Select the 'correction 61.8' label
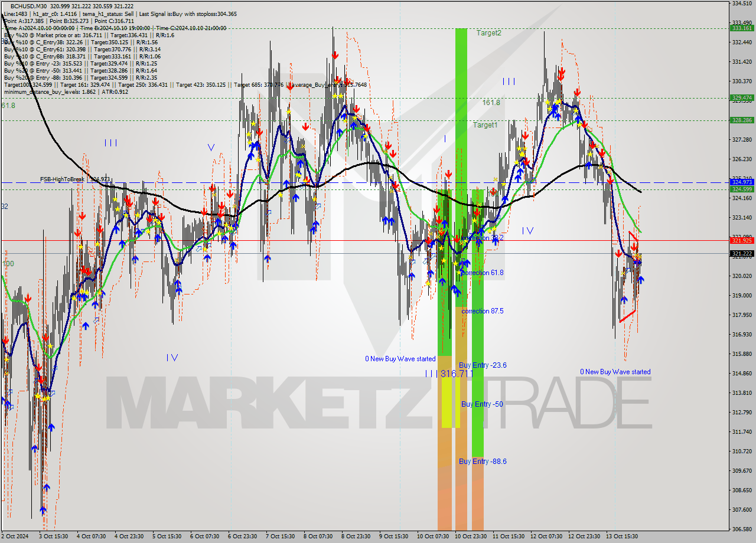The height and width of the screenshot is (543, 756). tap(483, 273)
